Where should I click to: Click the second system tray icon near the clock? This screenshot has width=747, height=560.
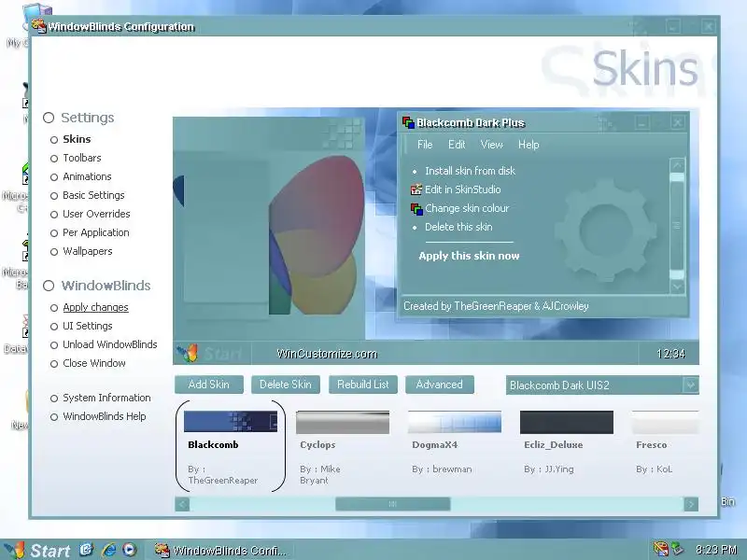pos(677,549)
